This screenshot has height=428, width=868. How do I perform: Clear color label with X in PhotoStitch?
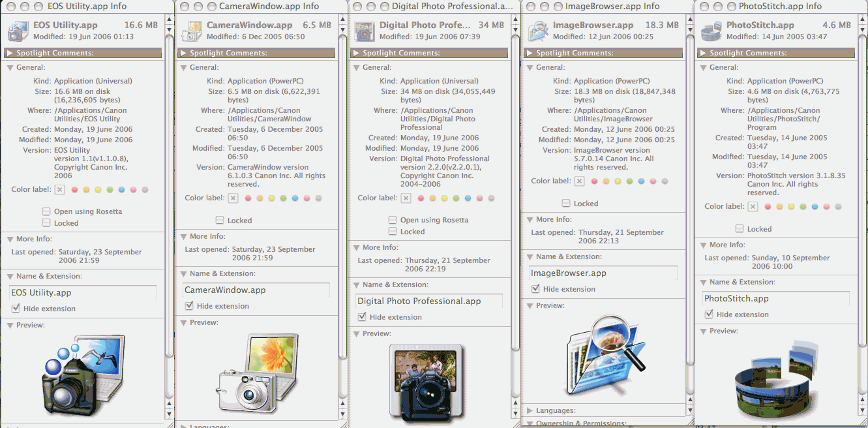(753, 207)
